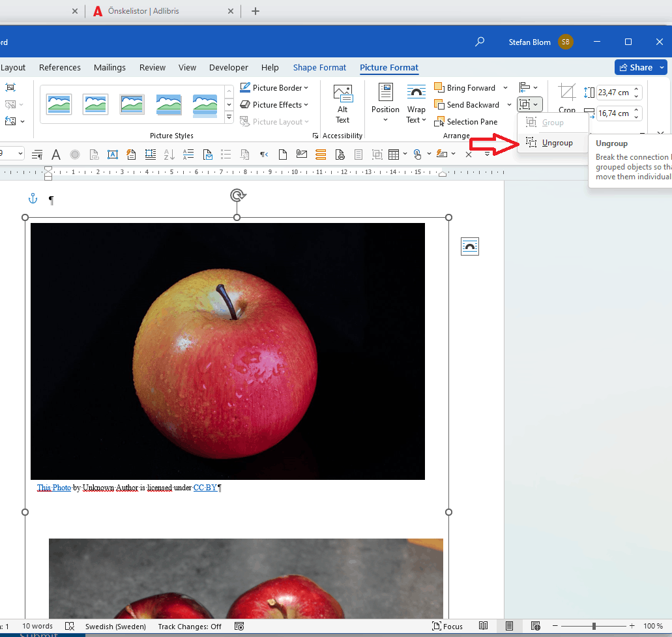Open the Developer tab
Screen dimensions: 672x637
tap(228, 68)
